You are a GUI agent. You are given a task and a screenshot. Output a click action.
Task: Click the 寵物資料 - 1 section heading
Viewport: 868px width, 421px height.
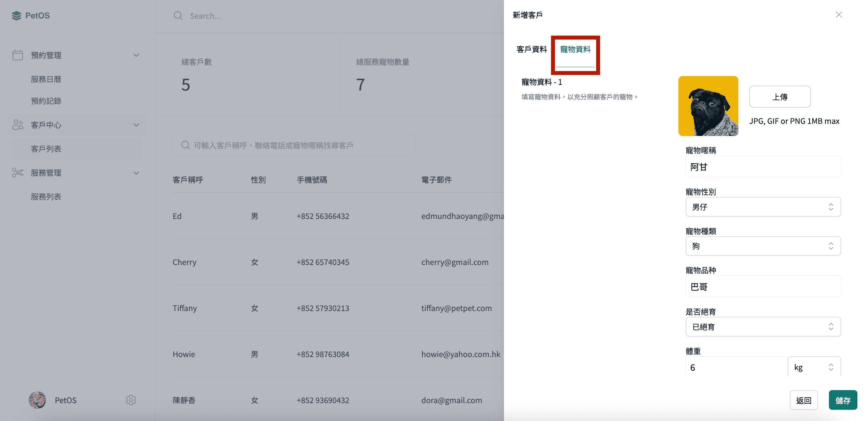pyautogui.click(x=542, y=82)
